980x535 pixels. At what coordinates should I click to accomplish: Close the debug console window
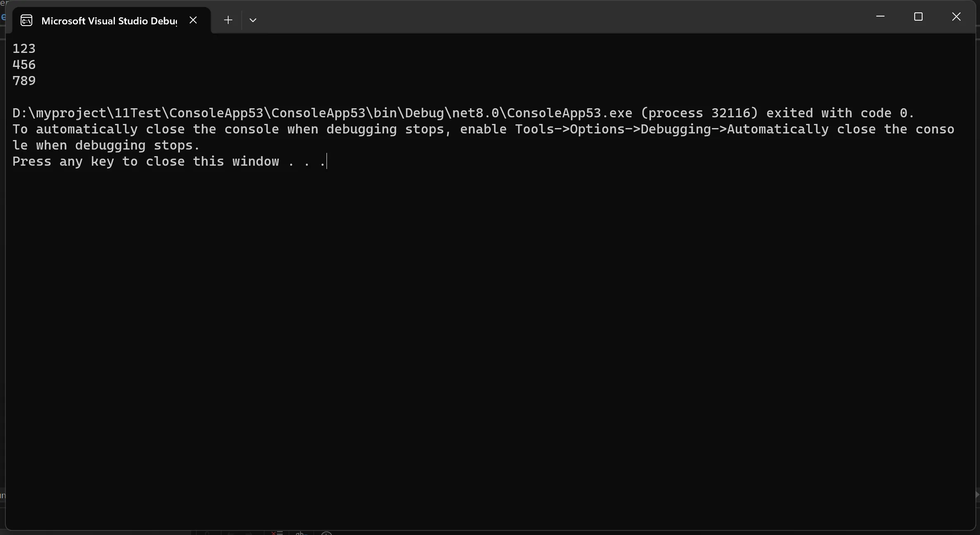click(x=956, y=17)
